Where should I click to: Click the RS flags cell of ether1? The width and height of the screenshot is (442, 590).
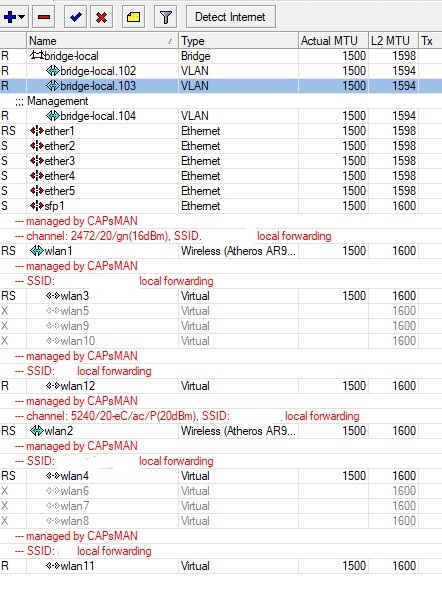(8, 131)
